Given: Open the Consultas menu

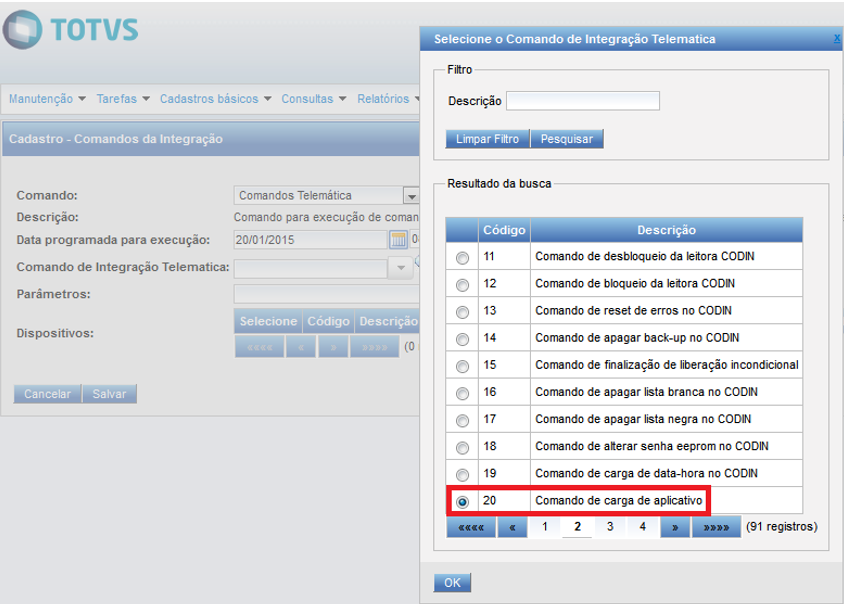Looking at the screenshot, I should coord(314,99).
